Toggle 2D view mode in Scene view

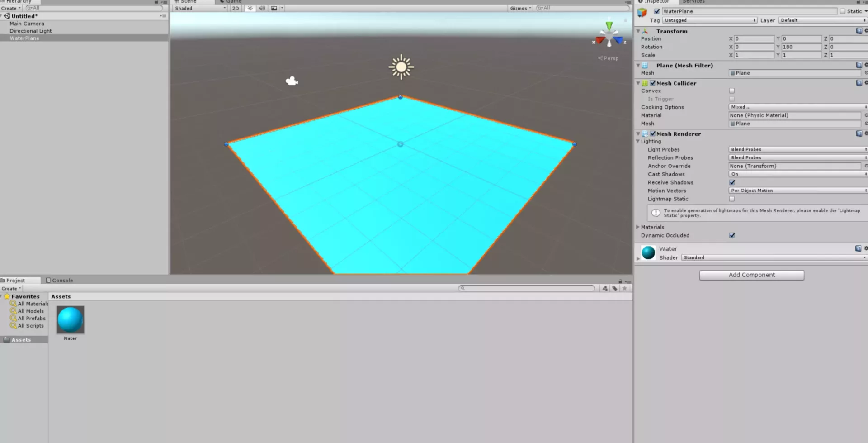pos(235,8)
